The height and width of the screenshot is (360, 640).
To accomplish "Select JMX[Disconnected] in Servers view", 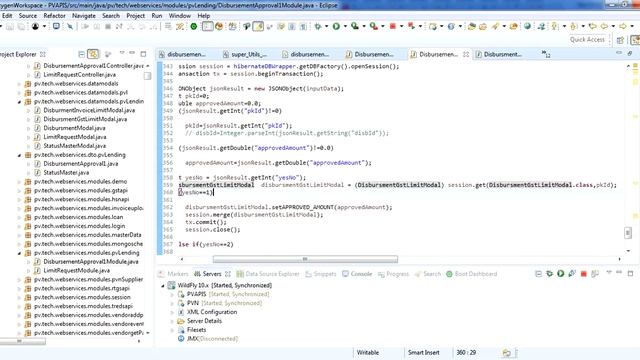I will pyautogui.click(x=212, y=339).
